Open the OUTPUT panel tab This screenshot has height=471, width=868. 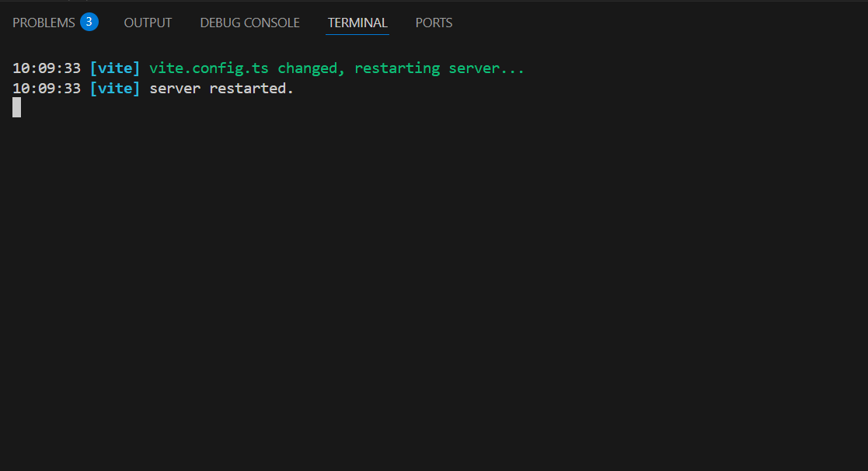[x=148, y=23]
